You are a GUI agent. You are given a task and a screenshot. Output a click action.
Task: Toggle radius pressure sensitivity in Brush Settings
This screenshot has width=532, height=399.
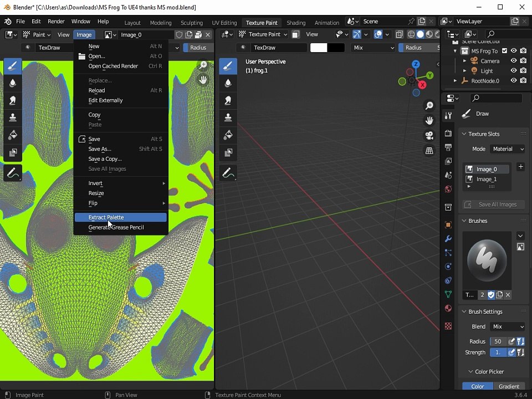click(511, 341)
